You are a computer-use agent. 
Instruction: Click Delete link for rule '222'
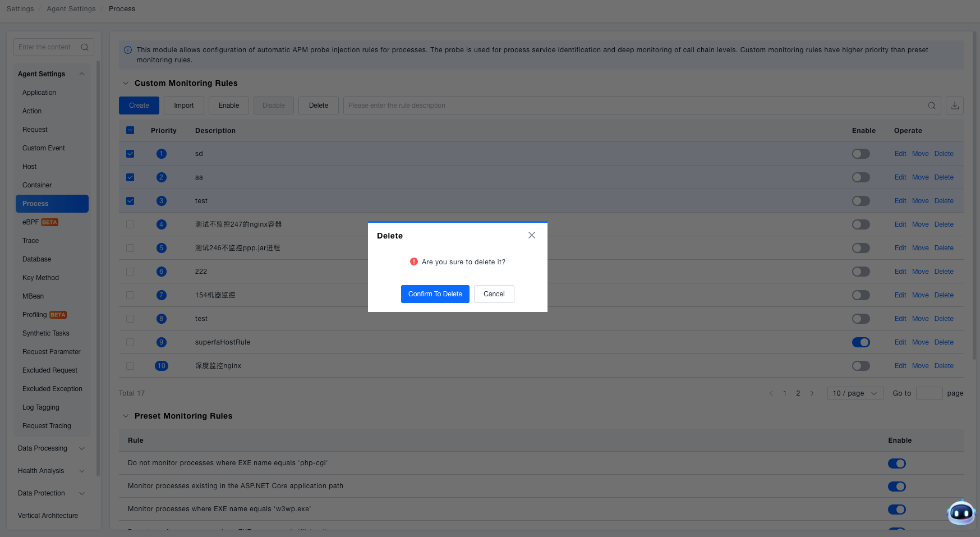click(x=944, y=272)
